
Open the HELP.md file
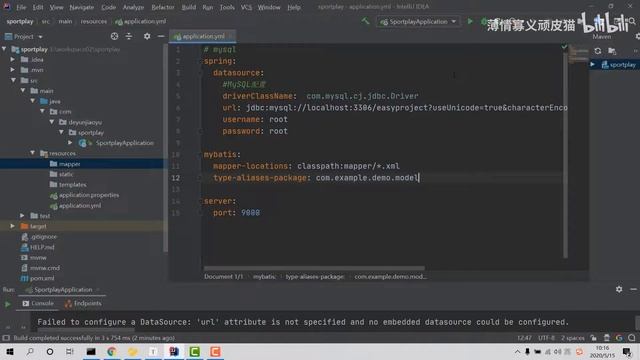point(42,247)
